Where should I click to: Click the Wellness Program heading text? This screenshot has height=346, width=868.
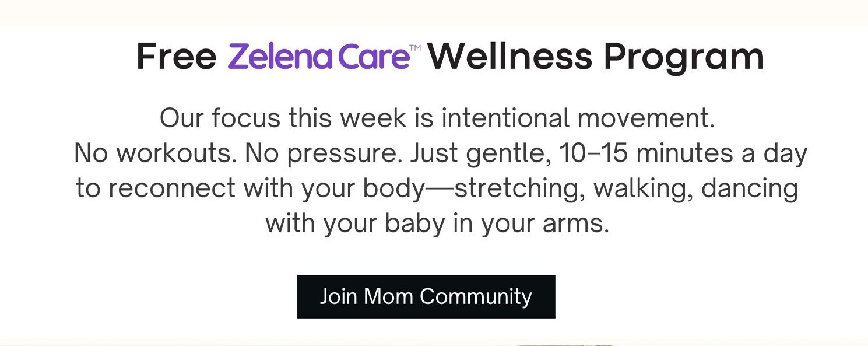595,57
